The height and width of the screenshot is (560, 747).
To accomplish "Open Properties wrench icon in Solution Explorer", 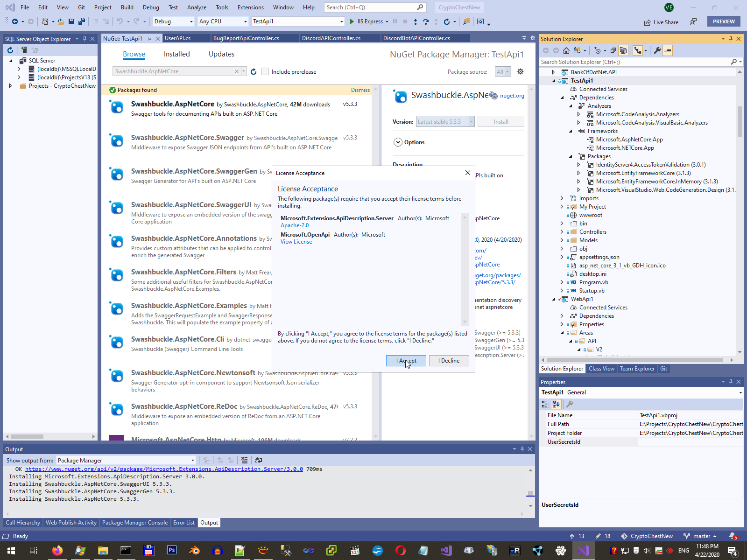I will click(x=657, y=50).
